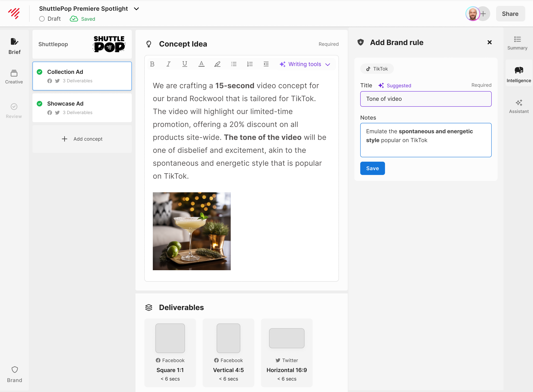Switch to the Creative tab
This screenshot has width=533, height=392.
point(14,77)
